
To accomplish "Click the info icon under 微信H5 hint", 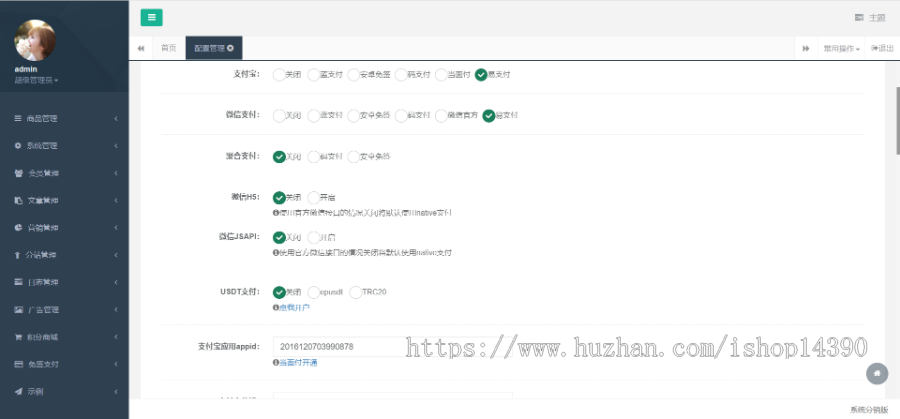I will [276, 212].
